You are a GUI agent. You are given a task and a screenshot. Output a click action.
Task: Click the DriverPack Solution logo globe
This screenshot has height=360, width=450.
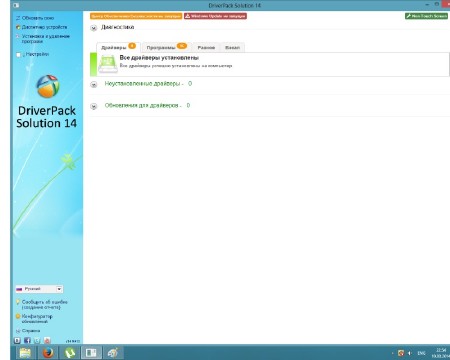(x=48, y=86)
